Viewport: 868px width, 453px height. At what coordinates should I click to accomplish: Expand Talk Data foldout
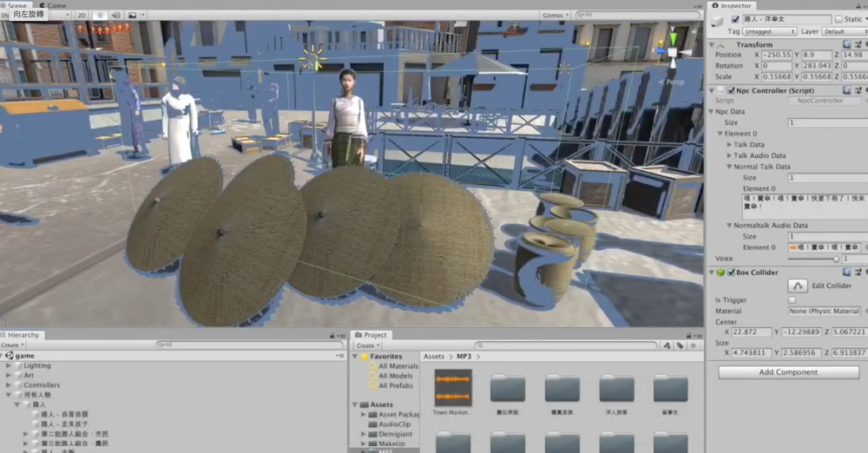click(729, 145)
